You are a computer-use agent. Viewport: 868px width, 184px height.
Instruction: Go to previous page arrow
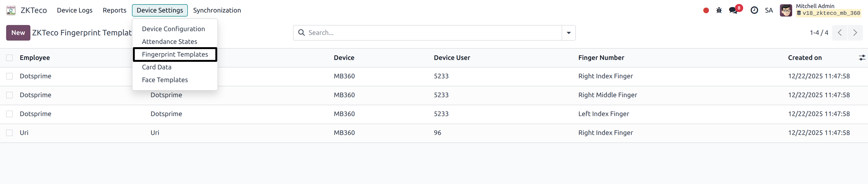[840, 33]
